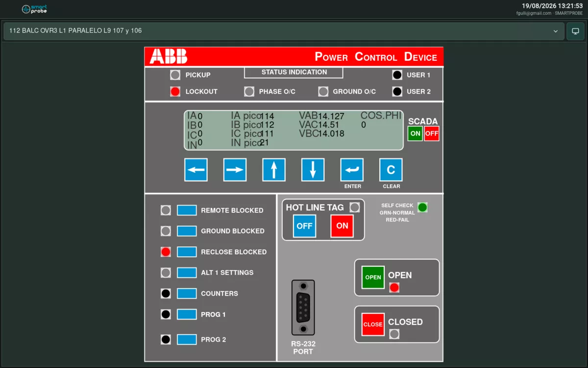
Task: Click the ALT 1 SETTINGS indicator LED
Action: click(166, 272)
